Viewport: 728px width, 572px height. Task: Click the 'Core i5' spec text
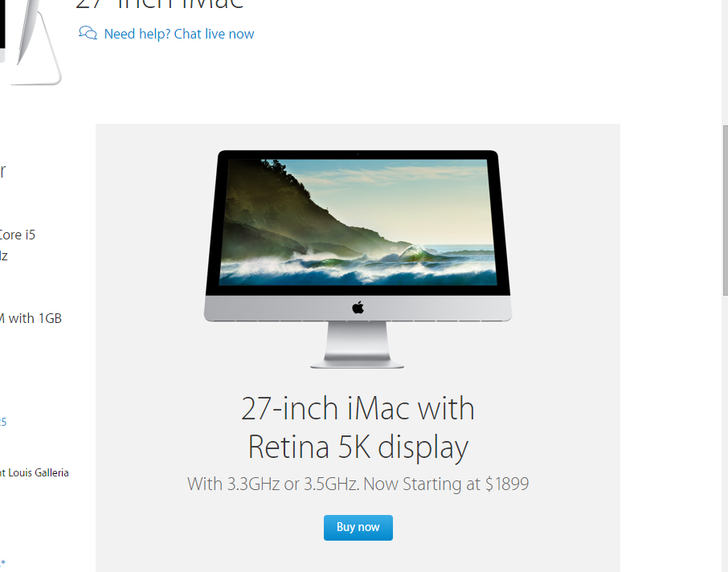[x=17, y=235]
